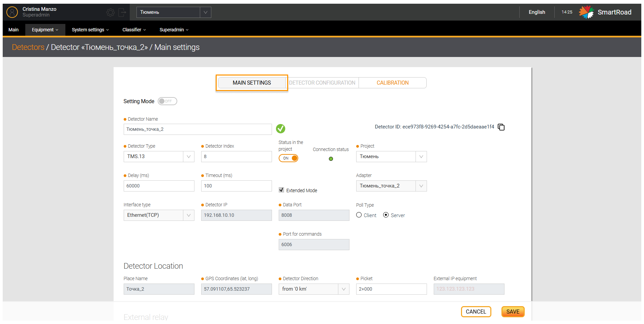
Task: Open the Equipment menu
Action: pyautogui.click(x=45, y=30)
